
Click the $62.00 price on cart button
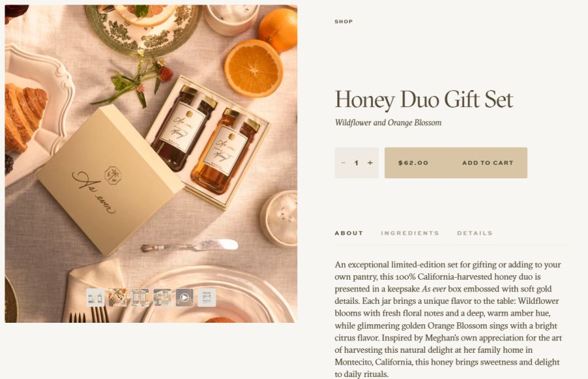414,163
